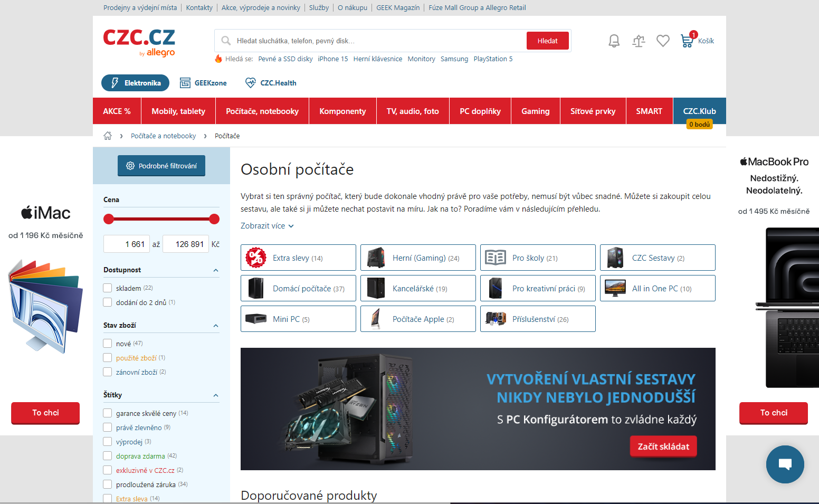
Task: Check the použité zboží filter
Action: pos(108,358)
